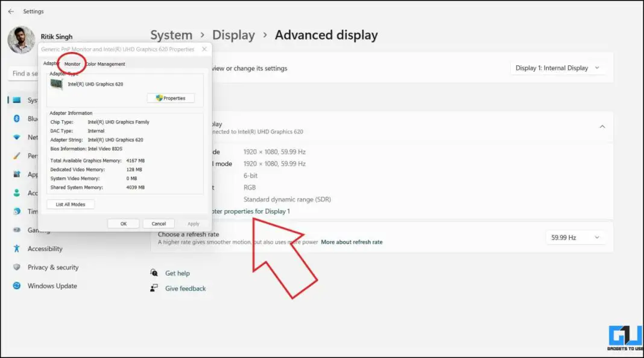Image resolution: width=644 pixels, height=358 pixels.
Task: Open Privacy & security settings
Action: point(54,267)
